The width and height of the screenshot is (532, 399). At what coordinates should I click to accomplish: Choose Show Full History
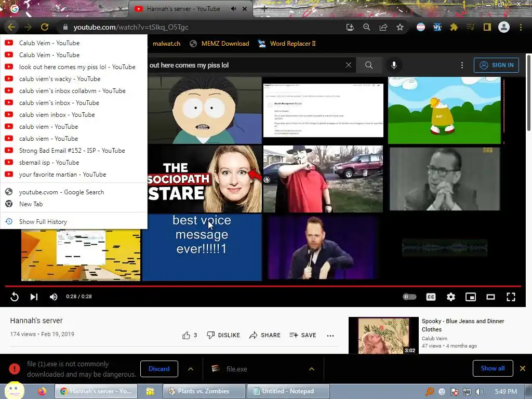point(74,221)
